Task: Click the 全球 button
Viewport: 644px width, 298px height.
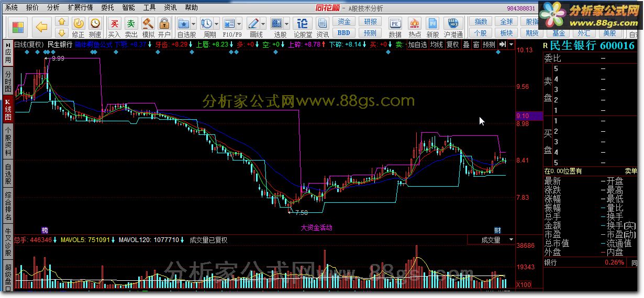Action: (x=507, y=21)
